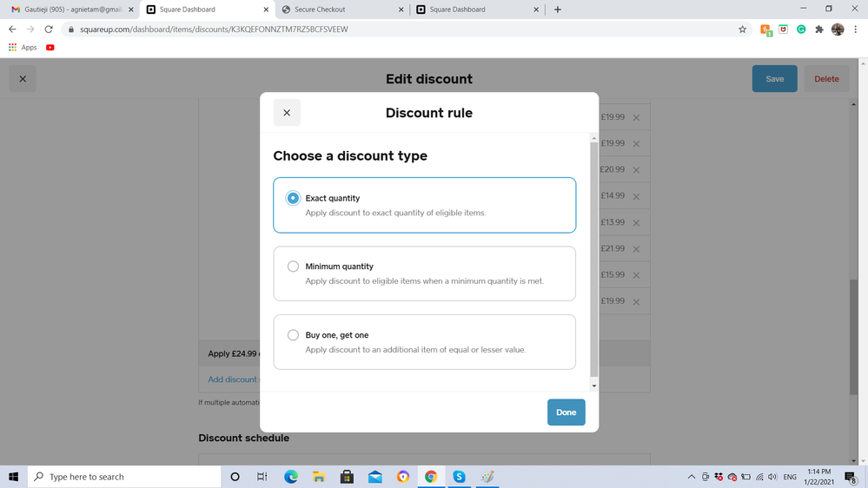The image size is (868, 488).
Task: Open the Chrome extensions puzzle icon
Action: (819, 30)
